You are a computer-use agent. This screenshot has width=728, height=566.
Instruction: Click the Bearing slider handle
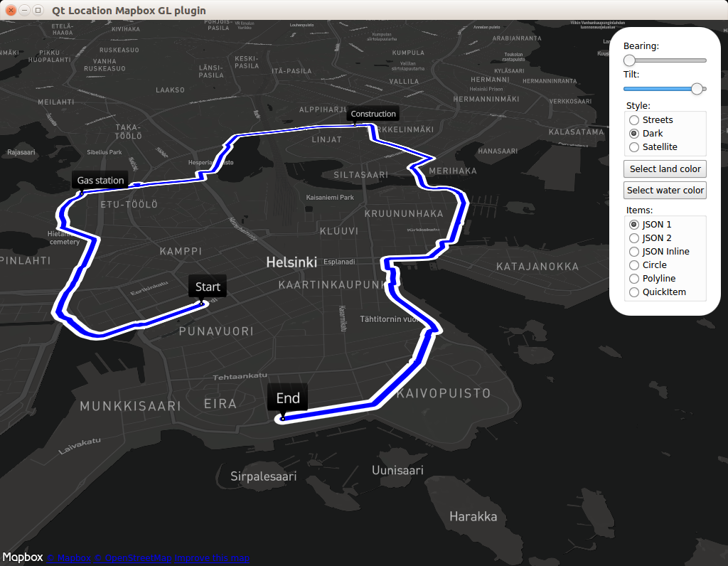[629, 60]
